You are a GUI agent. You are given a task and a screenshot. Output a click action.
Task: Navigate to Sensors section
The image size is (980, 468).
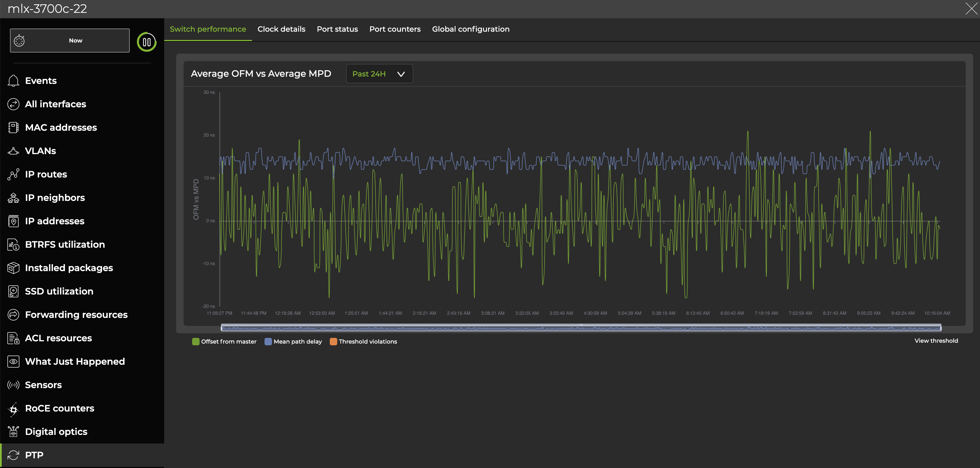(x=43, y=385)
